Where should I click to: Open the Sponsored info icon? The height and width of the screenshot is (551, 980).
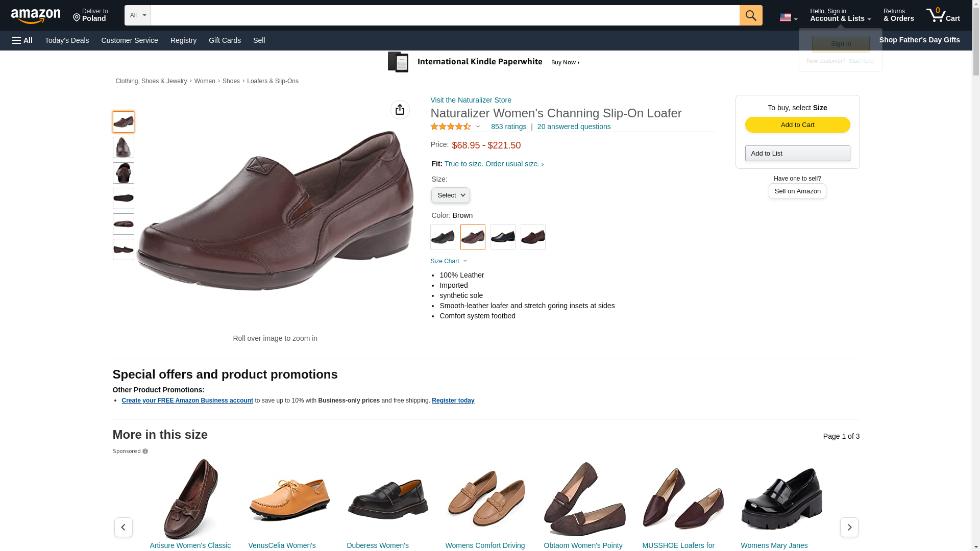[x=145, y=452]
